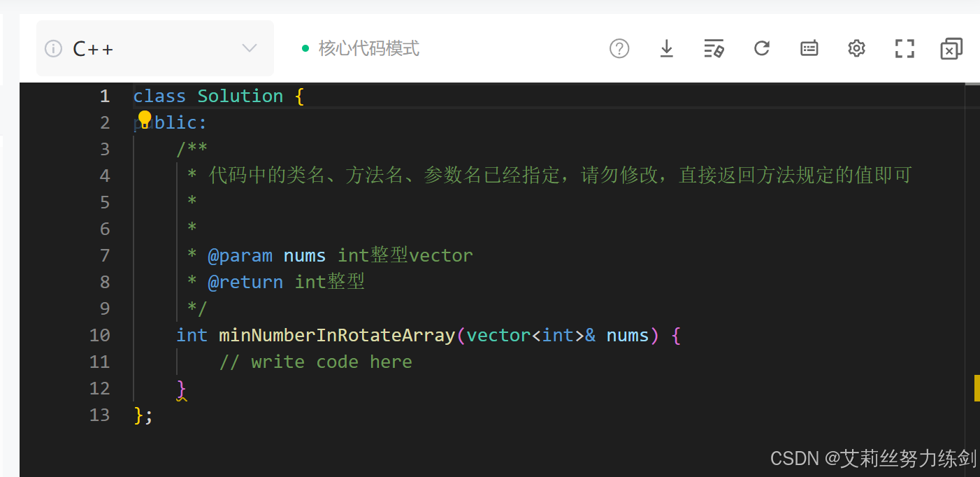Click line number 10 in gutter

coord(100,335)
